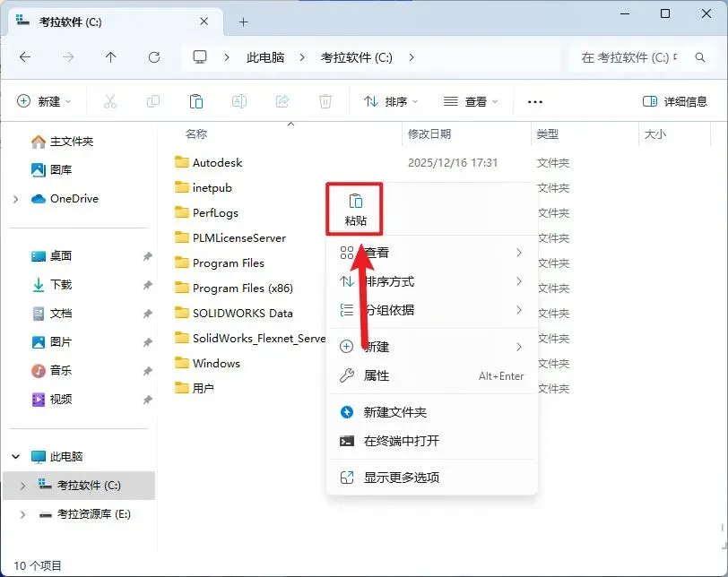Select OneDrive in the sidebar
This screenshot has width=728, height=577.
point(65,199)
